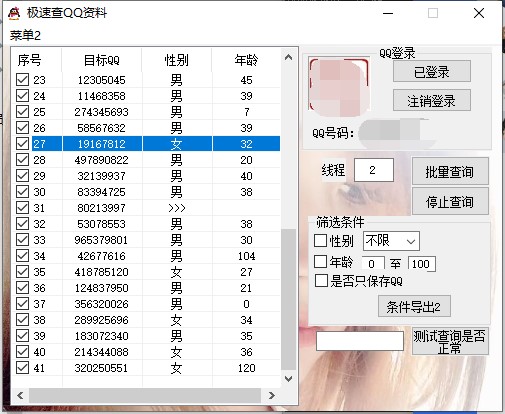Viewport: 505px width, 414px height.
Task: Click the 已登录 button
Action: tap(432, 71)
